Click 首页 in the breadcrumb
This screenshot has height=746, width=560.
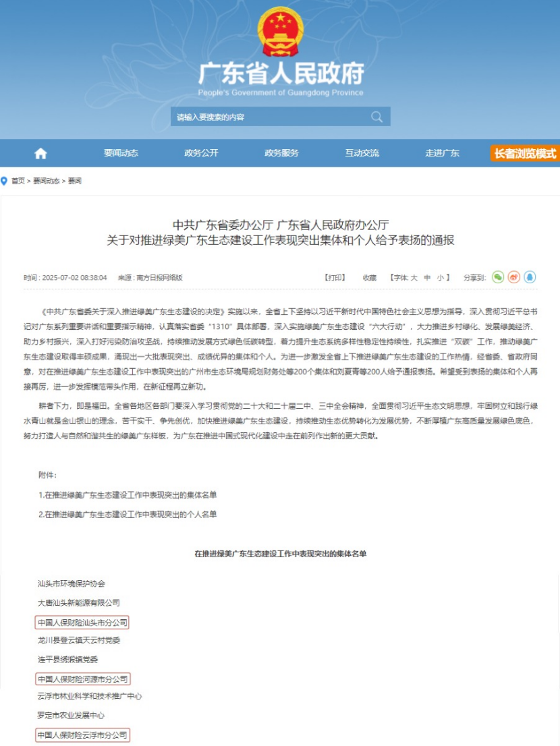[x=18, y=181]
